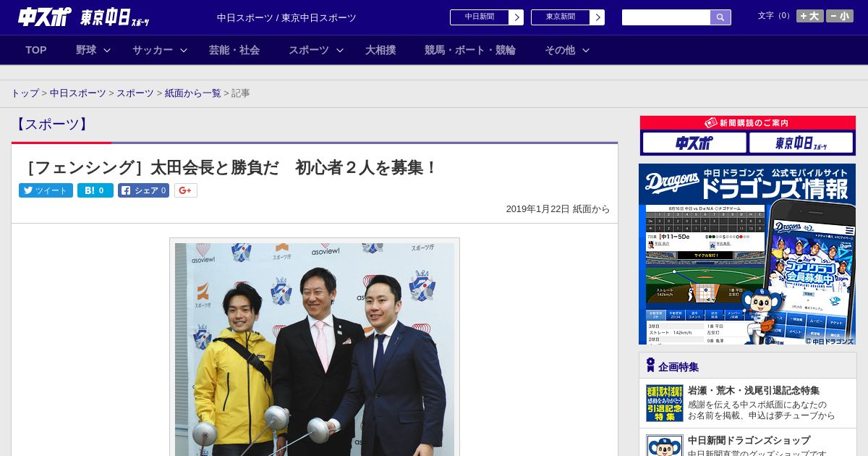
Task: Click the Dragons shop mascot thumbnail
Action: 665,445
